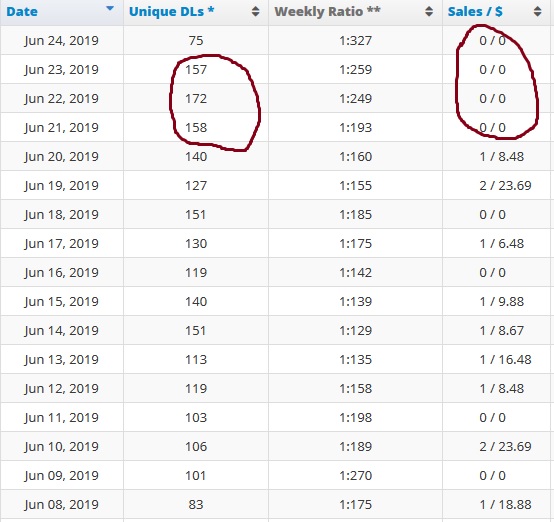Select the Jun 17, 2019 date cell
The height and width of the screenshot is (522, 554).
coord(61,243)
